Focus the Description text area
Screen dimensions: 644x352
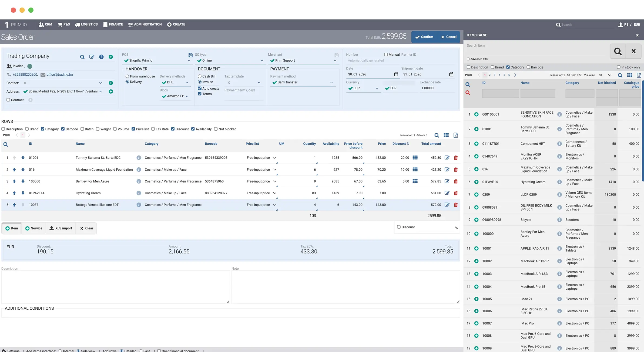116,287
